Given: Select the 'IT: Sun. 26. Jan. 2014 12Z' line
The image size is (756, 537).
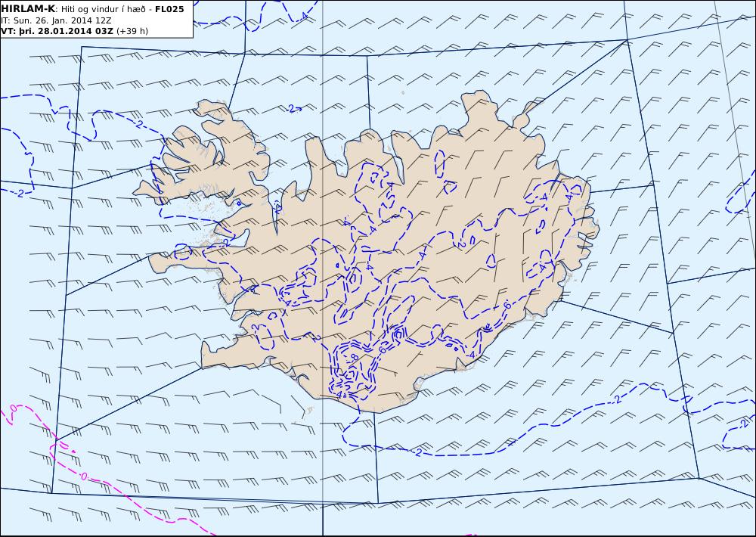Looking at the screenshot, I should coord(57,20).
